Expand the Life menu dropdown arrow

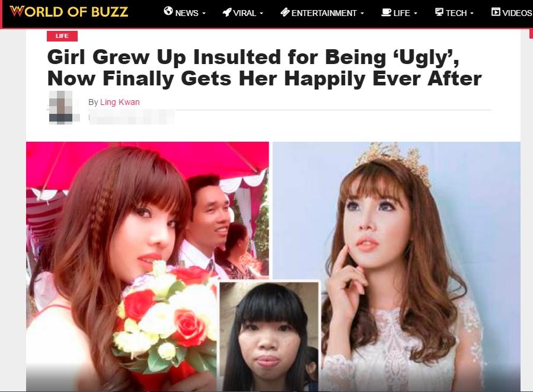click(416, 14)
